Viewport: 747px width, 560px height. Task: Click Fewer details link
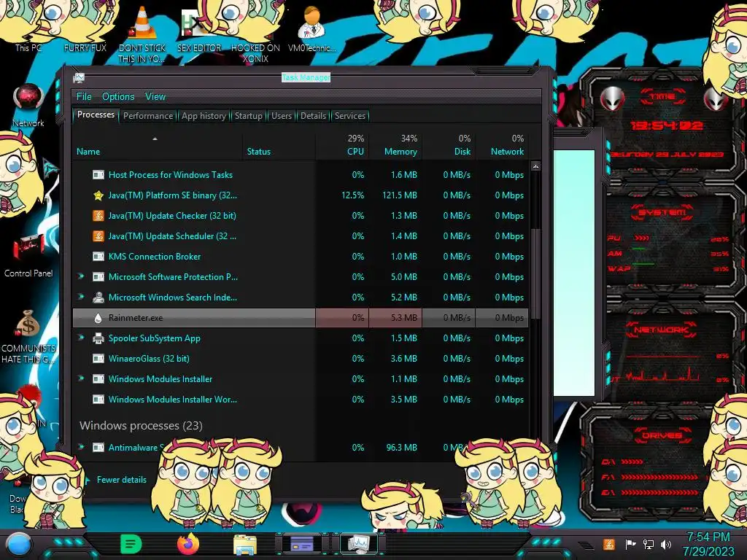pyautogui.click(x=122, y=480)
